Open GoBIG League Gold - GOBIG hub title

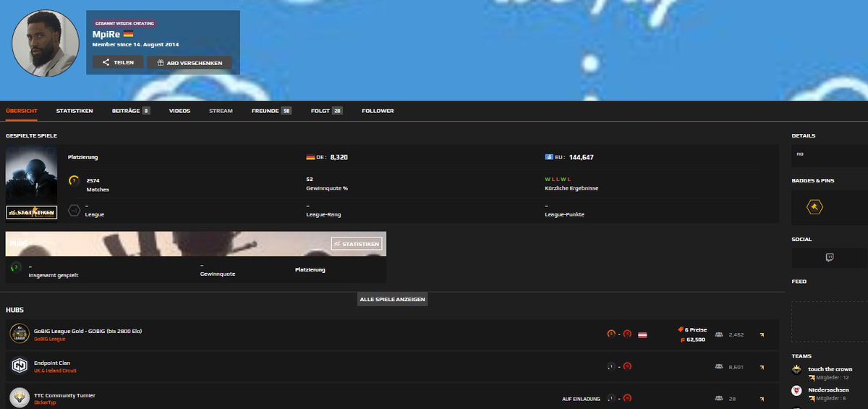88,332
